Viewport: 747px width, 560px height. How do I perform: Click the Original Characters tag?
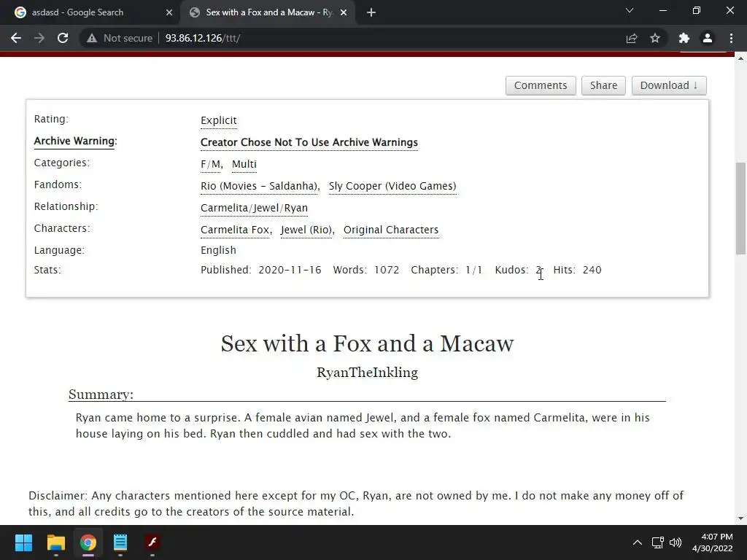pyautogui.click(x=391, y=230)
